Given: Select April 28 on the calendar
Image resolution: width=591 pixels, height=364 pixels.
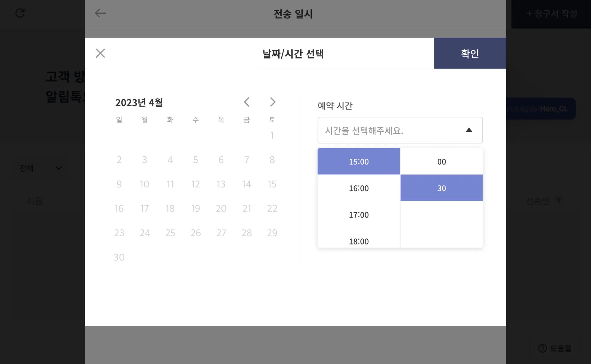Looking at the screenshot, I should pos(246,233).
